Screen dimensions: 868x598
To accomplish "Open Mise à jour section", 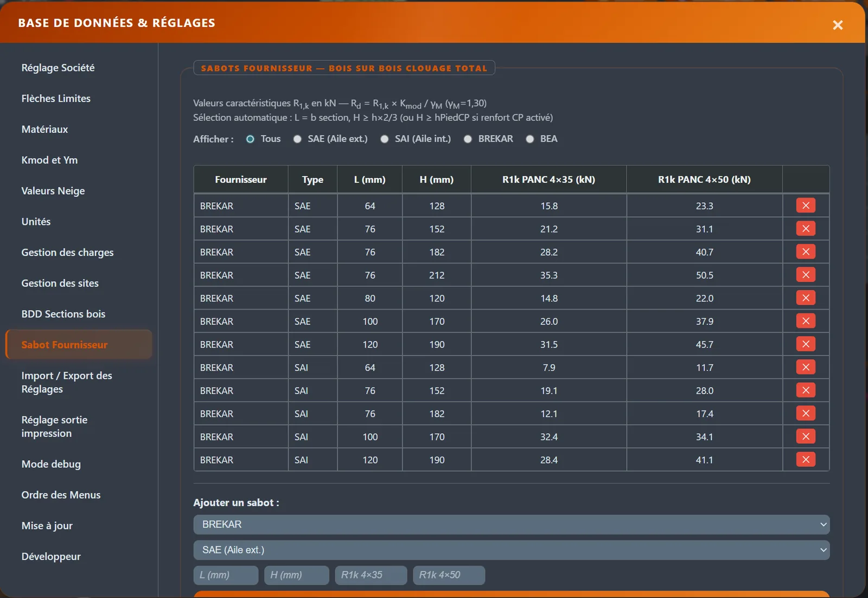I will tap(79, 526).
